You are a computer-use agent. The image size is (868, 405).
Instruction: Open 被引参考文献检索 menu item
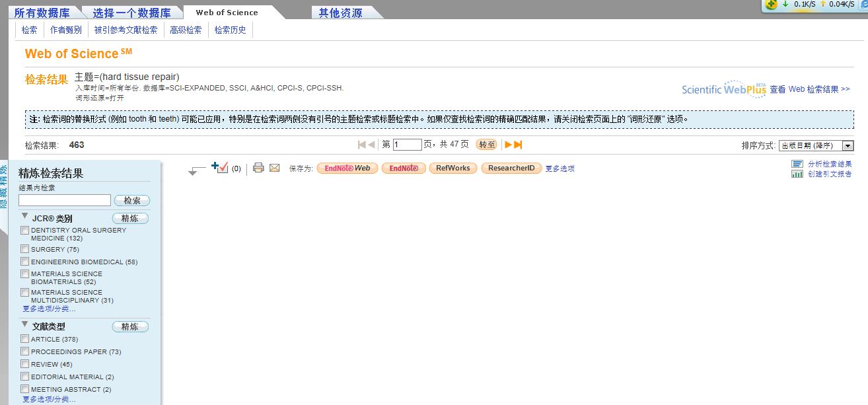pos(126,30)
